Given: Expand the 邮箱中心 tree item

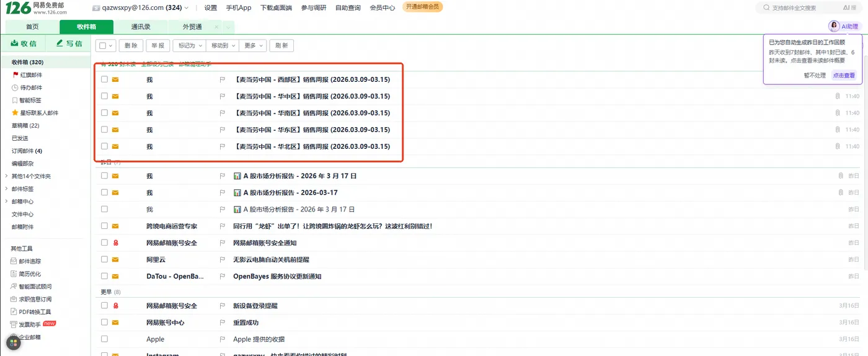Looking at the screenshot, I should (6, 202).
